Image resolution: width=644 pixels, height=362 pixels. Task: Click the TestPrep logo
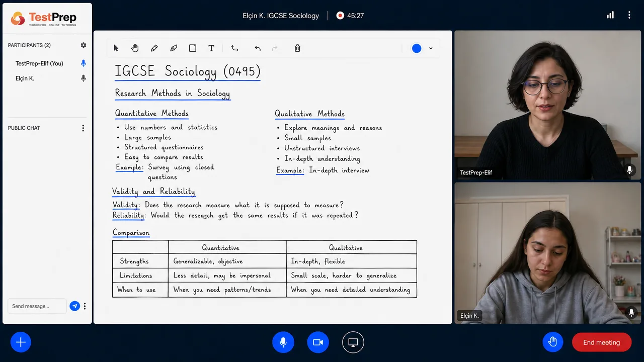pyautogui.click(x=44, y=19)
